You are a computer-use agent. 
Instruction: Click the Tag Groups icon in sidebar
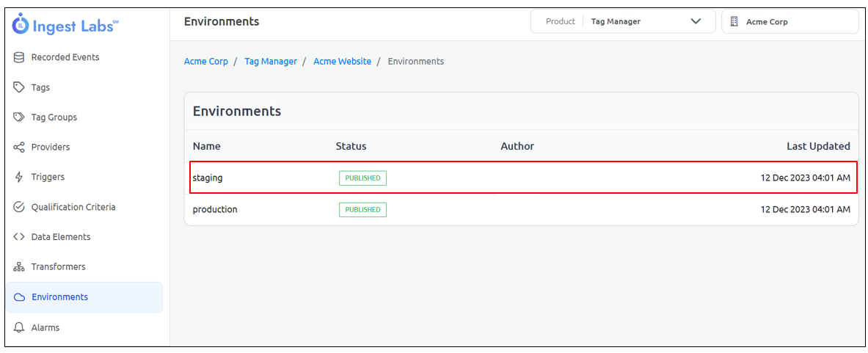click(x=19, y=117)
